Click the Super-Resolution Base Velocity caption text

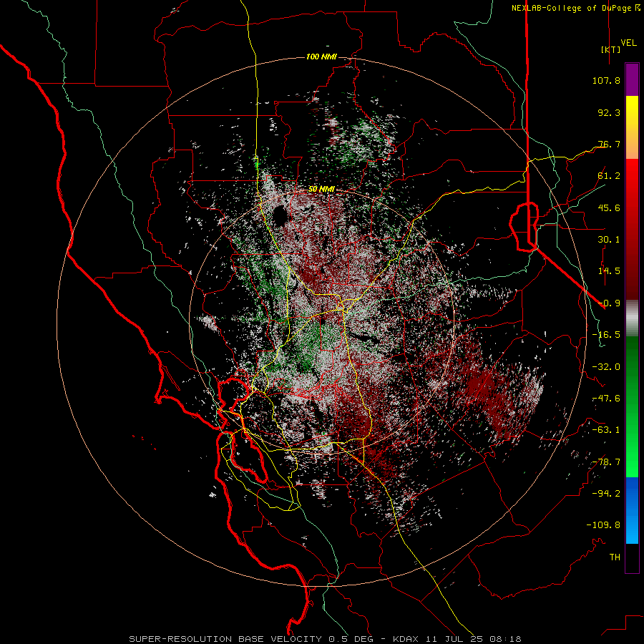[x=325, y=639]
